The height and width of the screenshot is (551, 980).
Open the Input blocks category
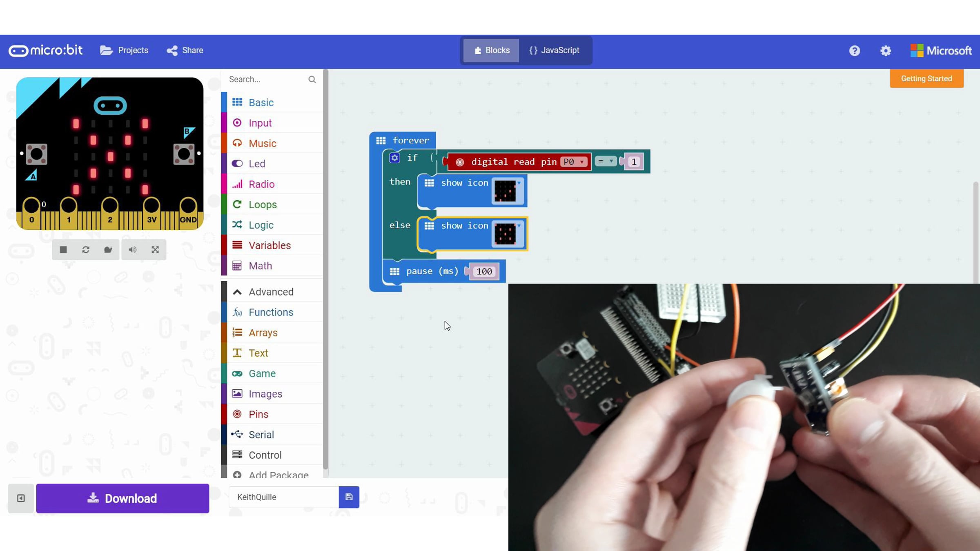[272, 122]
